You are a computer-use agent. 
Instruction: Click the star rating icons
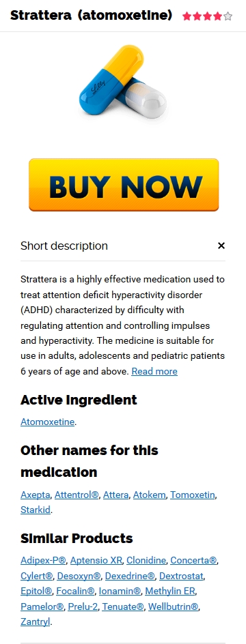point(208,16)
